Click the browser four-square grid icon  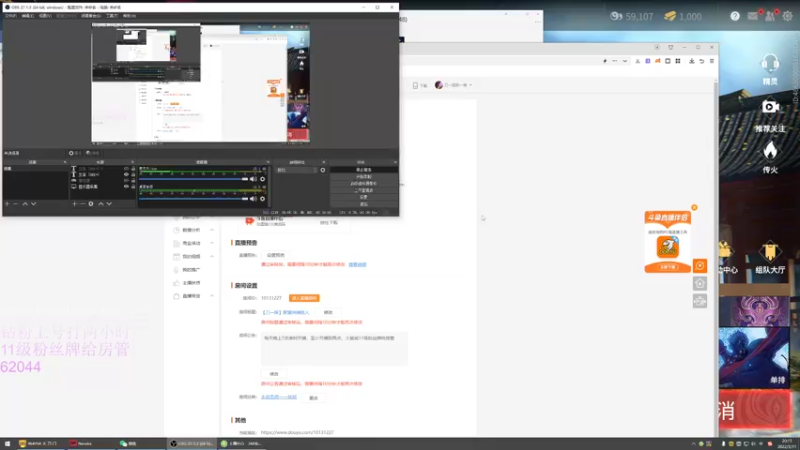tap(678, 61)
